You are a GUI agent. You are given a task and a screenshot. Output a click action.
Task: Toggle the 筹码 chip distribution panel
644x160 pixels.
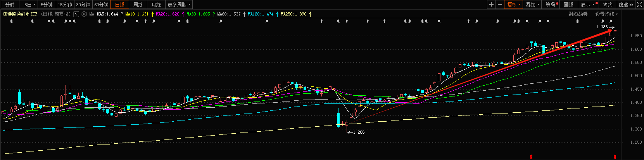[551, 5]
